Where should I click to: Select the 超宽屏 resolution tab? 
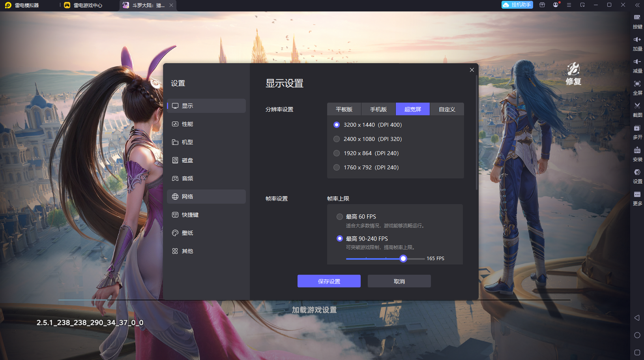click(413, 109)
